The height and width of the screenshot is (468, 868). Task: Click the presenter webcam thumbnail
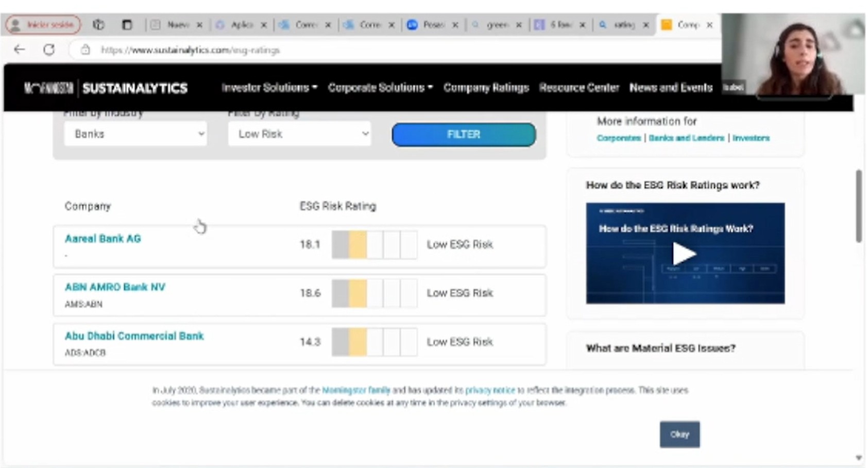(x=793, y=54)
